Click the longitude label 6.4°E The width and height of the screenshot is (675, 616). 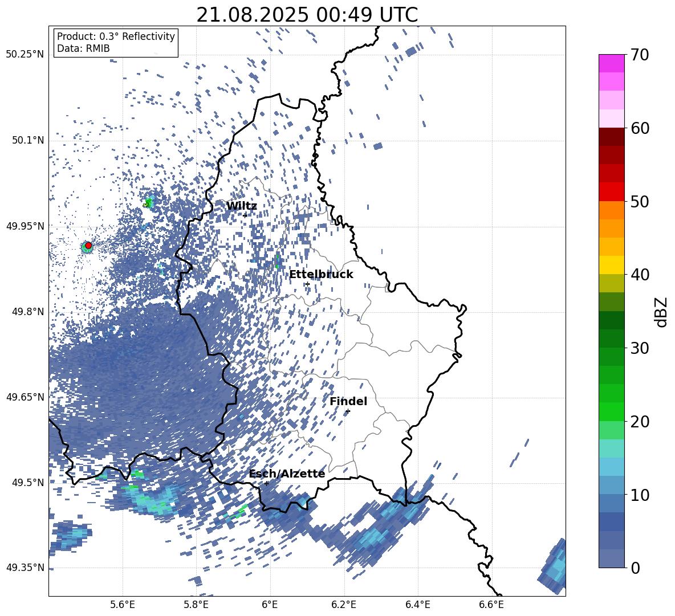417,605
